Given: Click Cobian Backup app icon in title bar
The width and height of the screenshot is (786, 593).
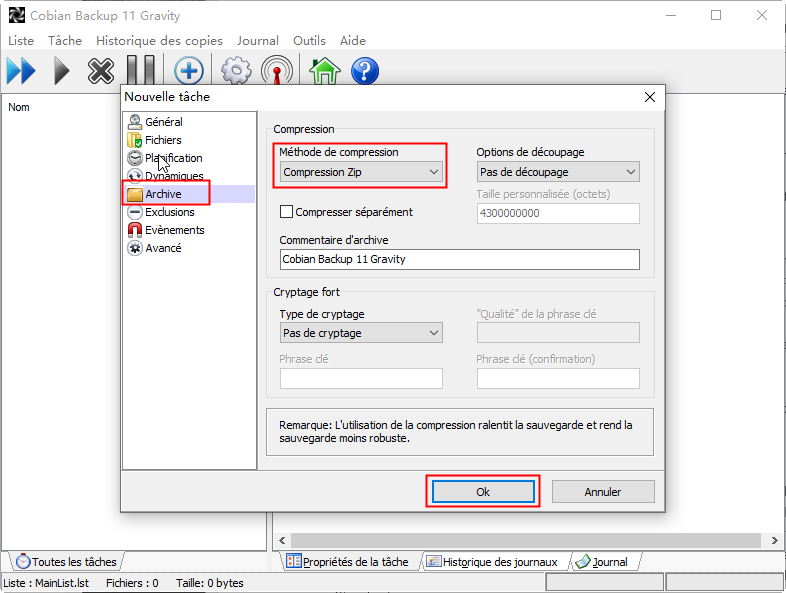Looking at the screenshot, I should coord(17,16).
